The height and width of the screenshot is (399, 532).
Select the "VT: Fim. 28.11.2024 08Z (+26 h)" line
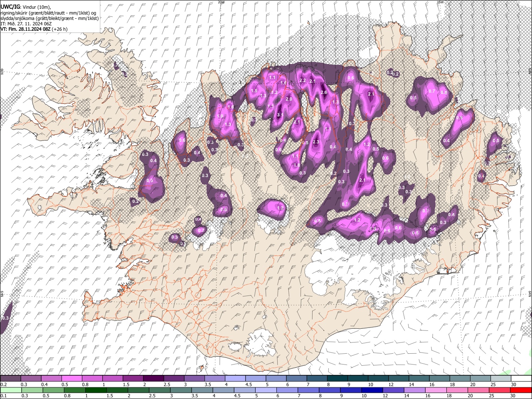click(34, 30)
